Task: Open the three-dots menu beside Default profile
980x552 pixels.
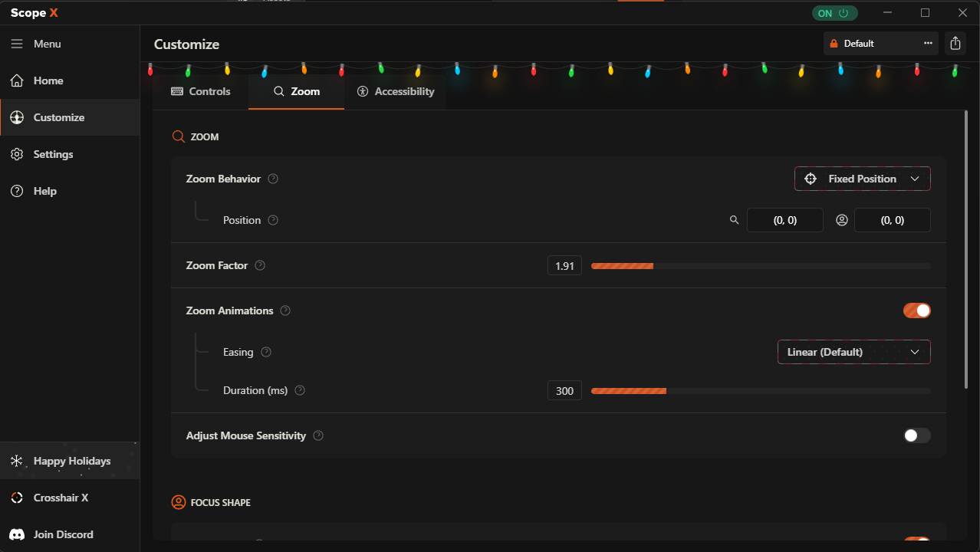Action: click(x=928, y=44)
